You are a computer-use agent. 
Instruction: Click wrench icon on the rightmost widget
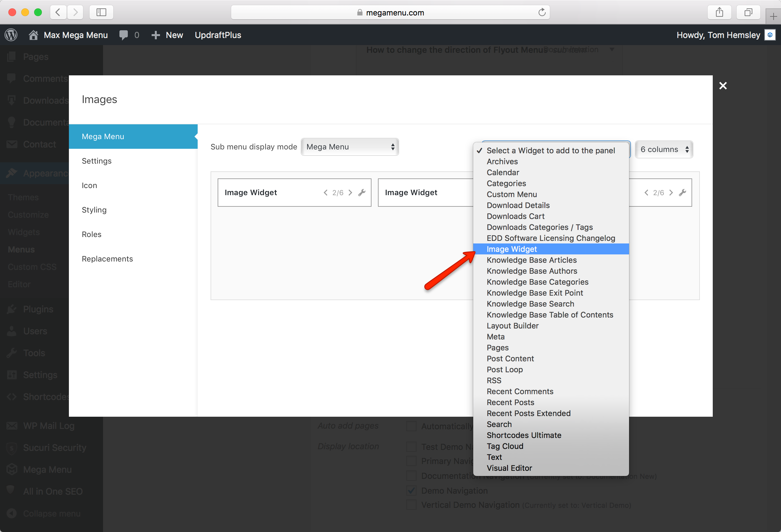[x=682, y=193]
